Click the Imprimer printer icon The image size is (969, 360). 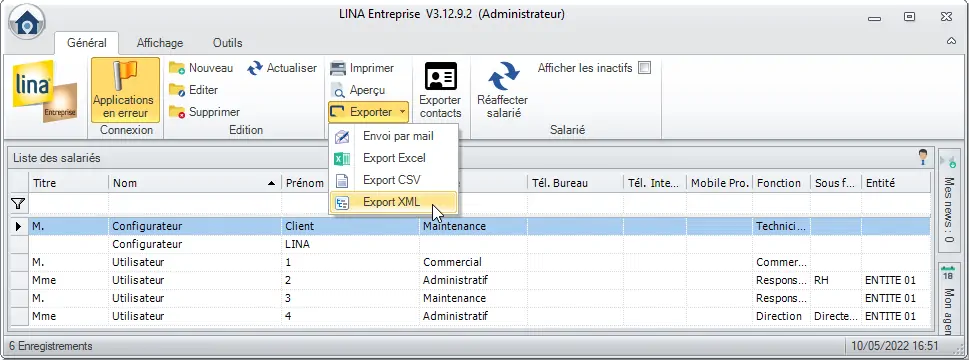pyautogui.click(x=338, y=68)
